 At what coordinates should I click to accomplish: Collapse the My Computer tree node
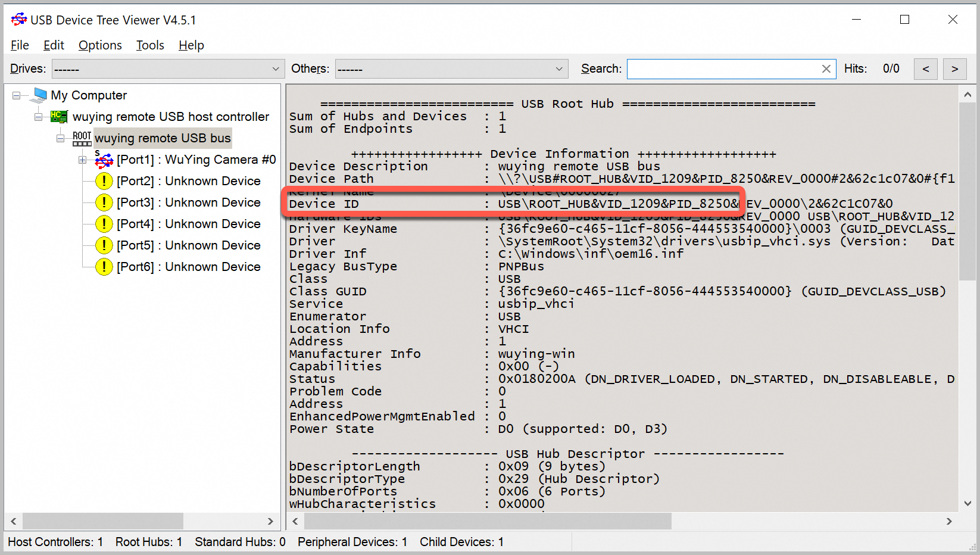coord(17,95)
